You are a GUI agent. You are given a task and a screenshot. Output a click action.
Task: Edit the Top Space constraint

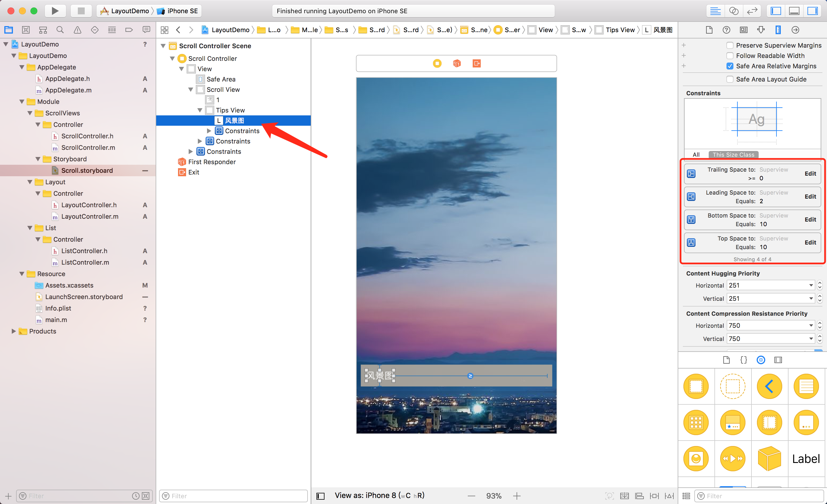click(810, 242)
